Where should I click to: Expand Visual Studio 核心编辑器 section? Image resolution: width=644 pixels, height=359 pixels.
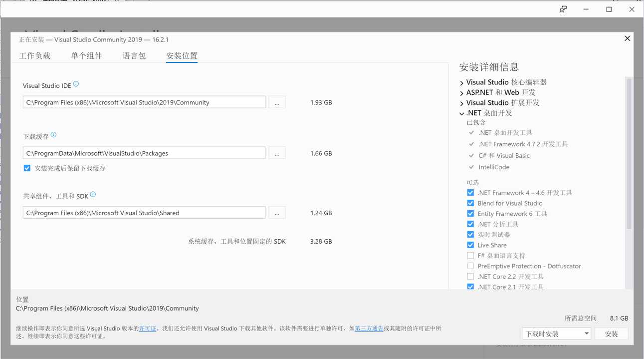click(x=462, y=83)
